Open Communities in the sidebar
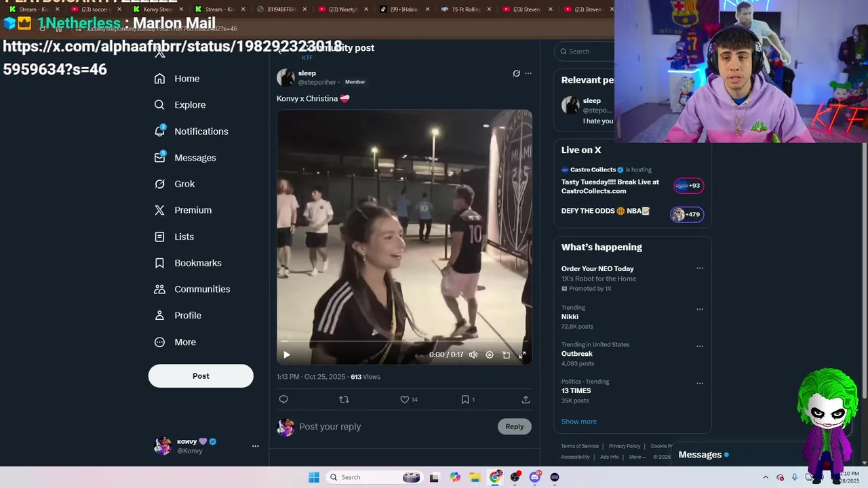Screen dimensions: 868x488 click(192, 289)
